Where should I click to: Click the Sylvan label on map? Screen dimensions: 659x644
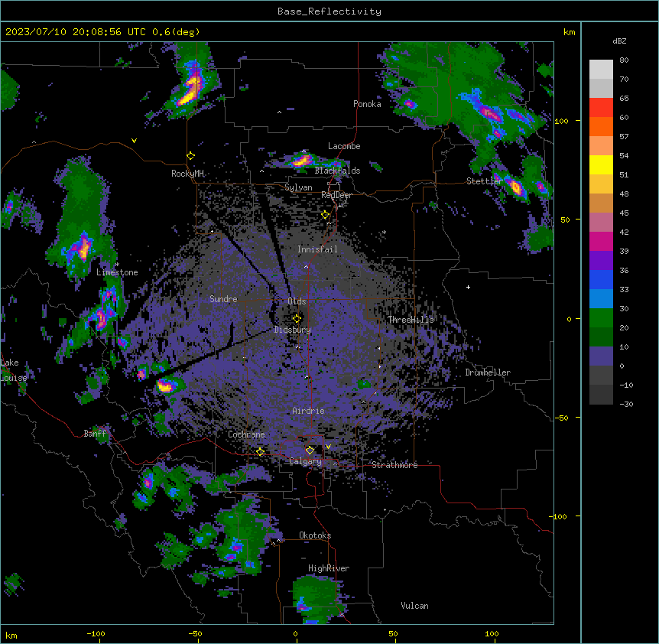click(298, 187)
